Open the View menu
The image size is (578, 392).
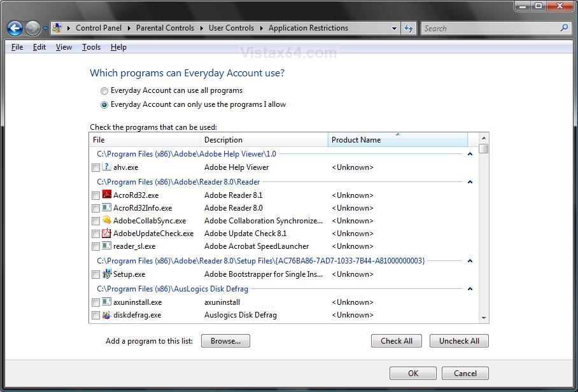click(64, 47)
